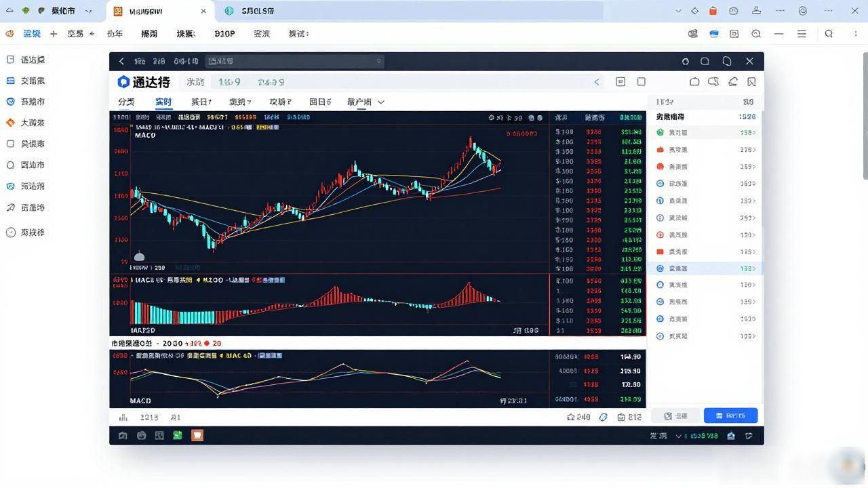This screenshot has height=488, width=868.
Task: Select the list row with the green icon, 159
Action: point(705,133)
